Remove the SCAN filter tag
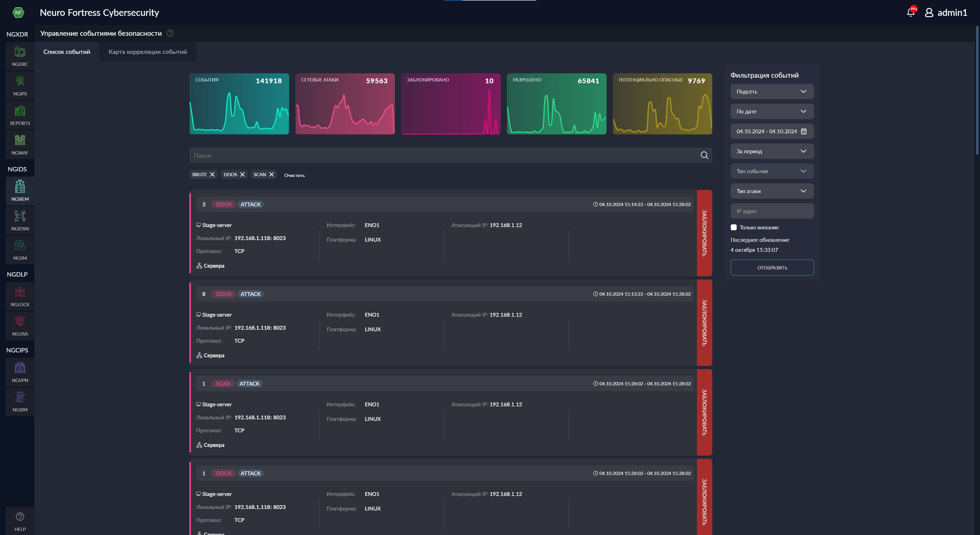The height and width of the screenshot is (535, 980). pyautogui.click(x=272, y=174)
